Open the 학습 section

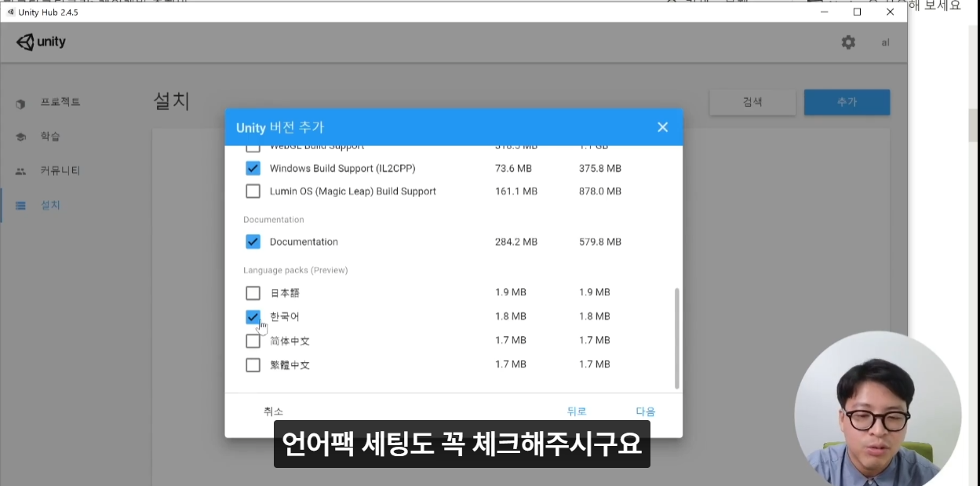(50, 137)
